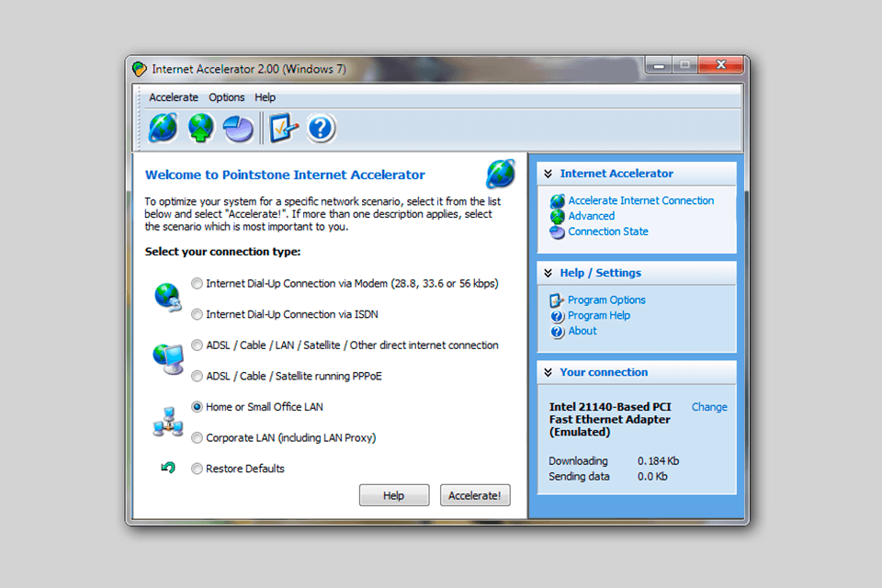The width and height of the screenshot is (882, 588).
Task: Select Internet Dial-Up Connection via Modem
Action: [197, 283]
